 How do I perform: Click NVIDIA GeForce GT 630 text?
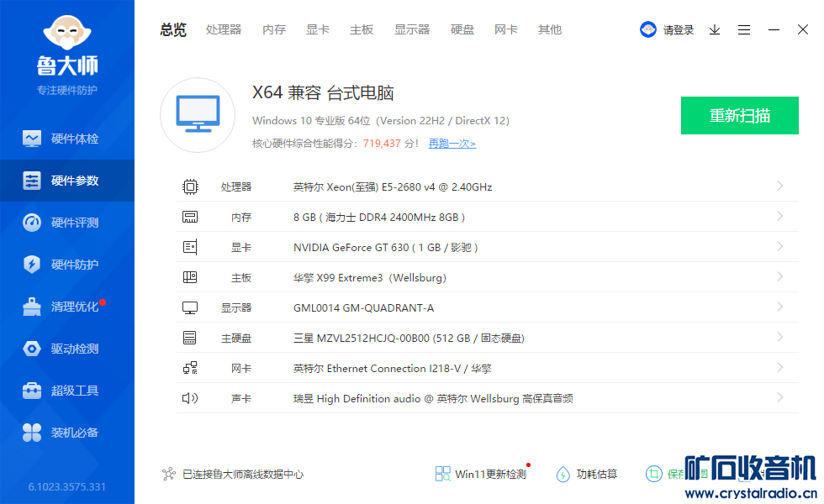(386, 247)
